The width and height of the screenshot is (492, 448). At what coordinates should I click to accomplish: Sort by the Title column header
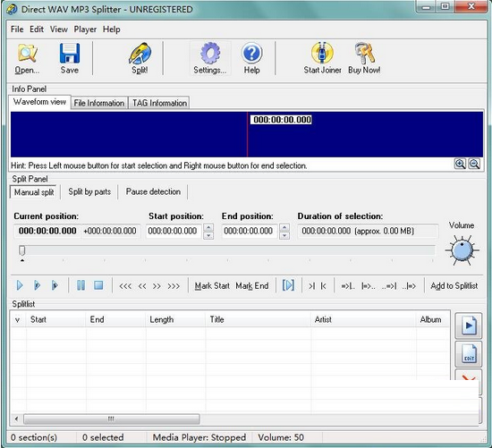(259, 320)
